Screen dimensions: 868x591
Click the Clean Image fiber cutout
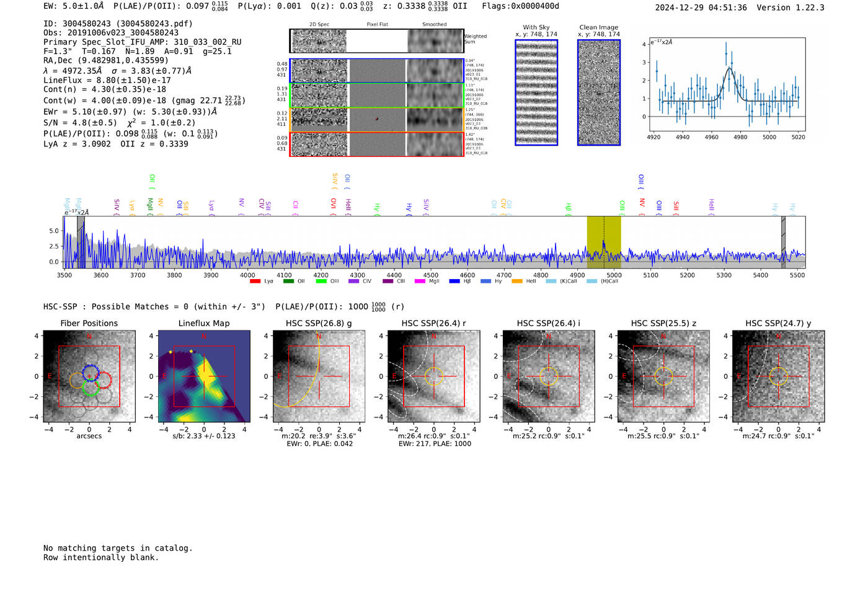pos(599,92)
